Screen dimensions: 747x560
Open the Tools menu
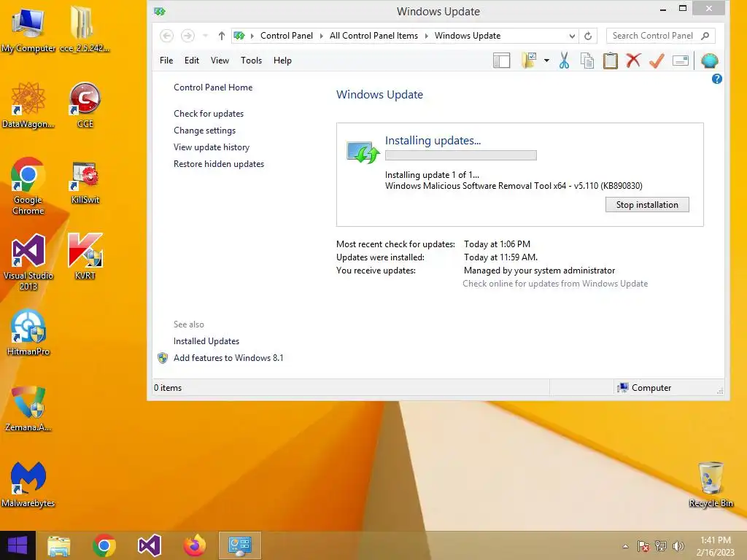pyautogui.click(x=251, y=61)
